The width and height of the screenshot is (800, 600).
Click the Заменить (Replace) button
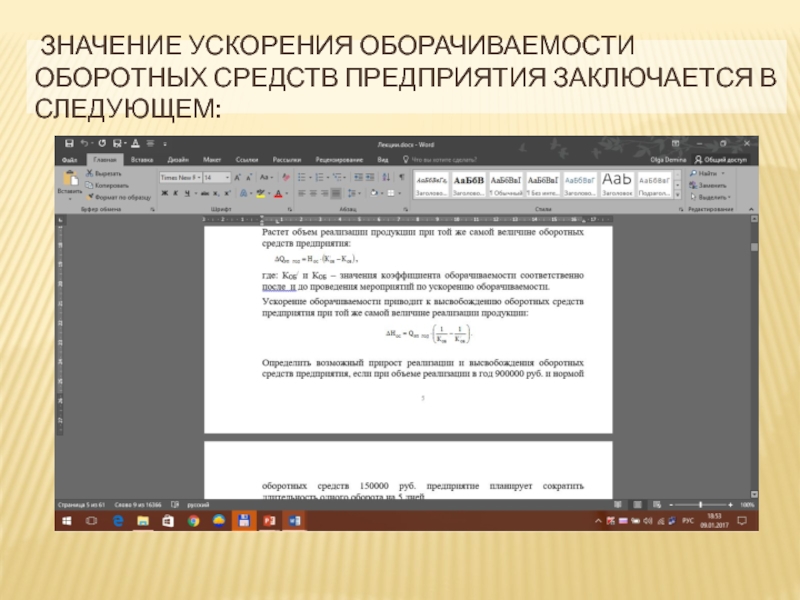[x=711, y=185]
